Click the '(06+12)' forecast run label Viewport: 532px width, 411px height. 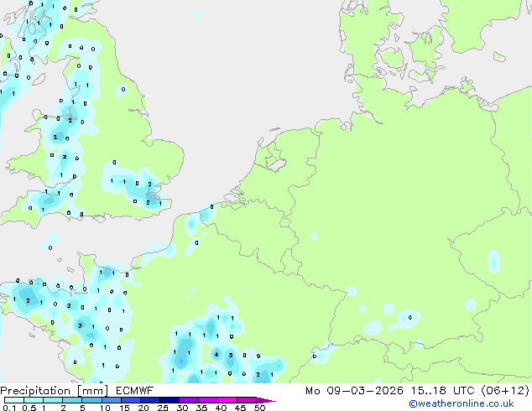tap(505, 391)
